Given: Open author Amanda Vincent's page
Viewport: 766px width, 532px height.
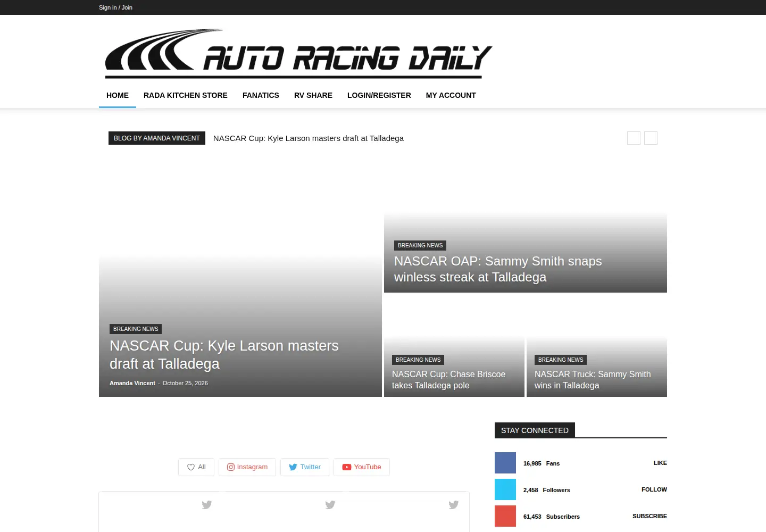Looking at the screenshot, I should 132,383.
